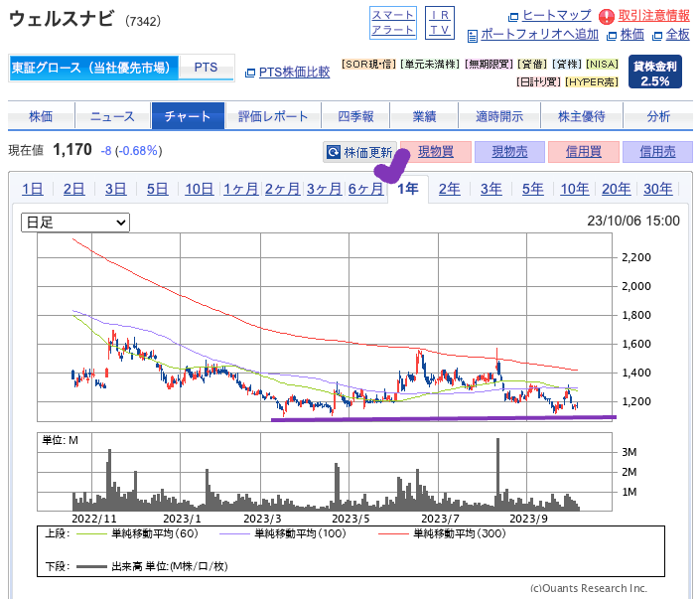Click the 貸株金利 2.5% badge
The image size is (700, 599).
click(x=655, y=72)
